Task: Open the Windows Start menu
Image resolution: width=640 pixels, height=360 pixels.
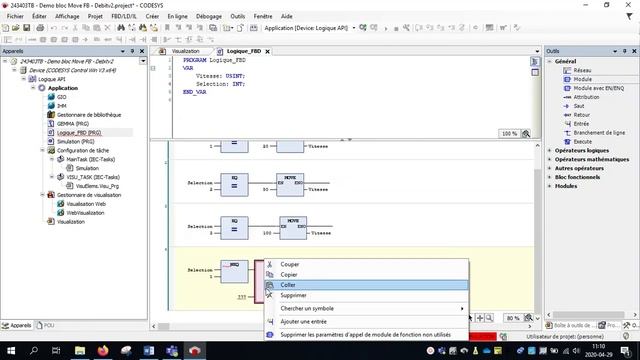Action: pyautogui.click(x=11, y=351)
